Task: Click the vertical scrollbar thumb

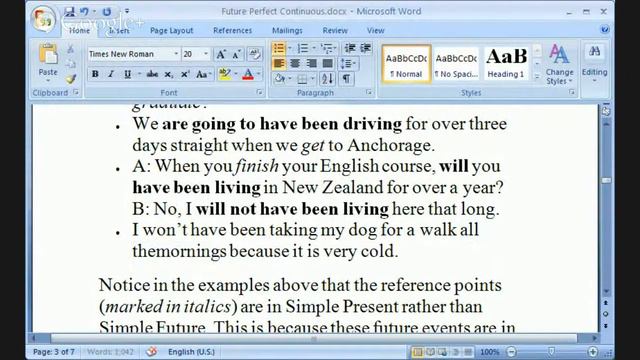Action: point(606,180)
